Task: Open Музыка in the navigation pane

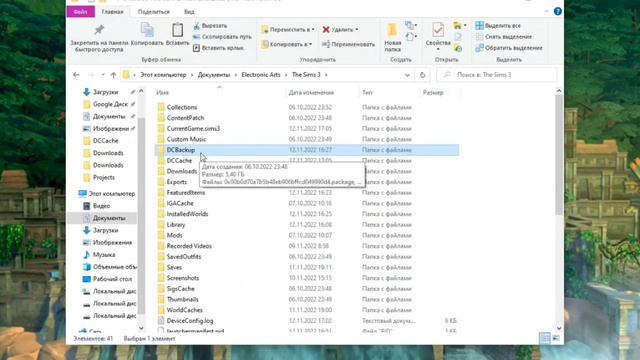Action: click(x=104, y=255)
